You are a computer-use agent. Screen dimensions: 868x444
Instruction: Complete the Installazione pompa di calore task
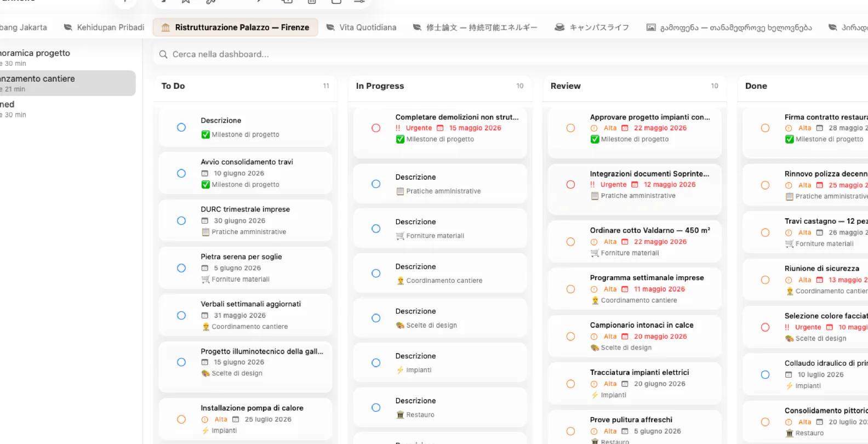[x=181, y=419]
